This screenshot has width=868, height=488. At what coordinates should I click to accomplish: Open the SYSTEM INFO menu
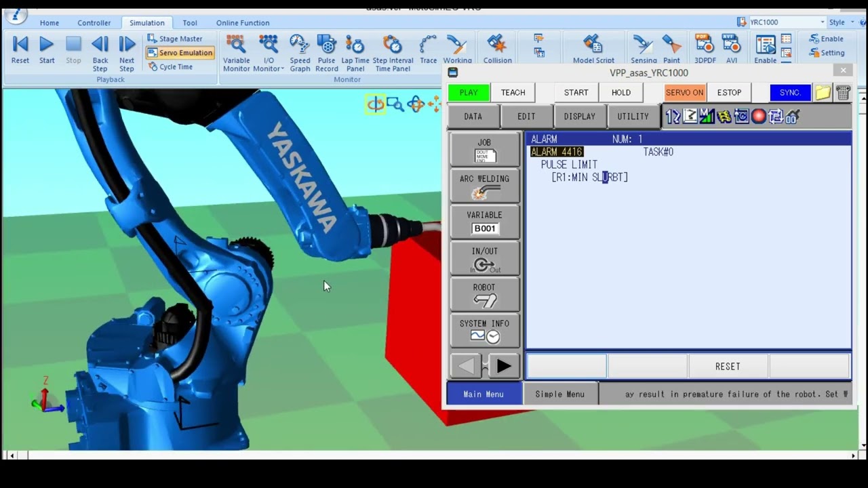point(485,330)
